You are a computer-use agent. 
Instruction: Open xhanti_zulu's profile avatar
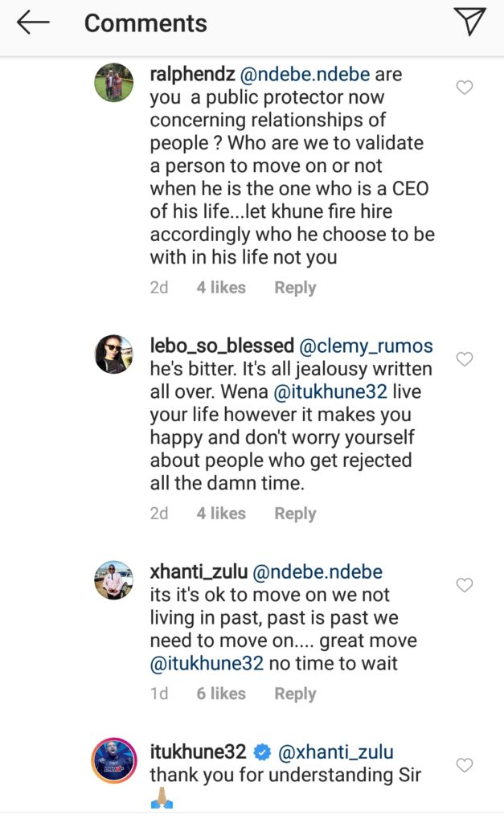pos(114,579)
